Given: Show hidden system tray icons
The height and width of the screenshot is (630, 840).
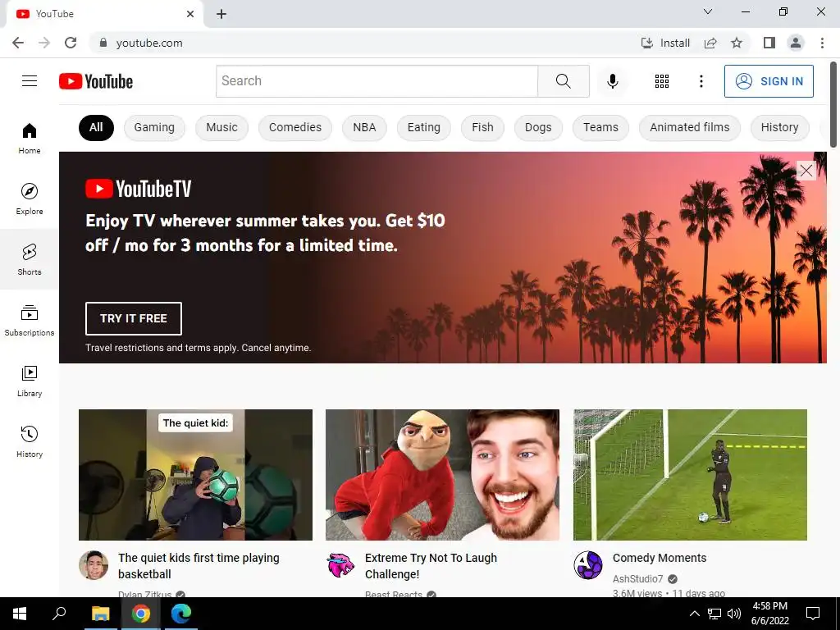Looking at the screenshot, I should [694, 614].
